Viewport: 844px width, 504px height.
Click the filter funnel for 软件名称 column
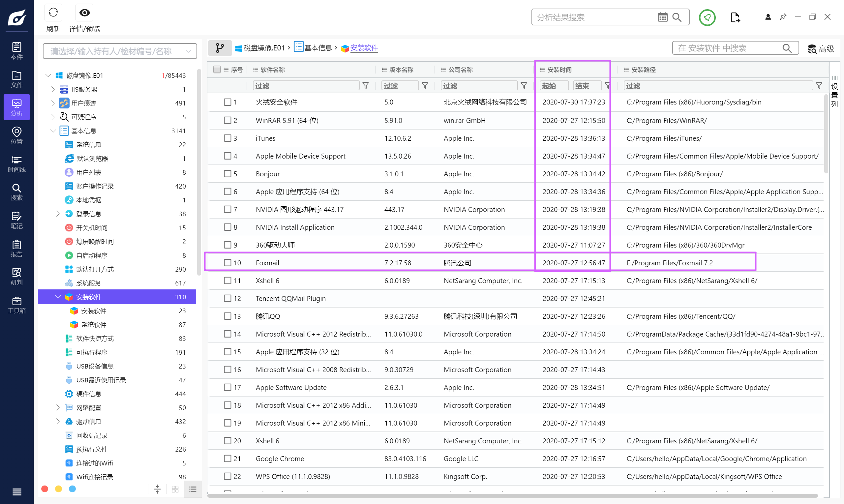tap(365, 86)
